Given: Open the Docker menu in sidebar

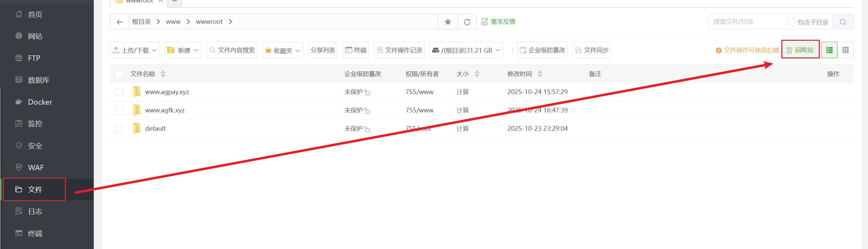Looking at the screenshot, I should point(40,102).
